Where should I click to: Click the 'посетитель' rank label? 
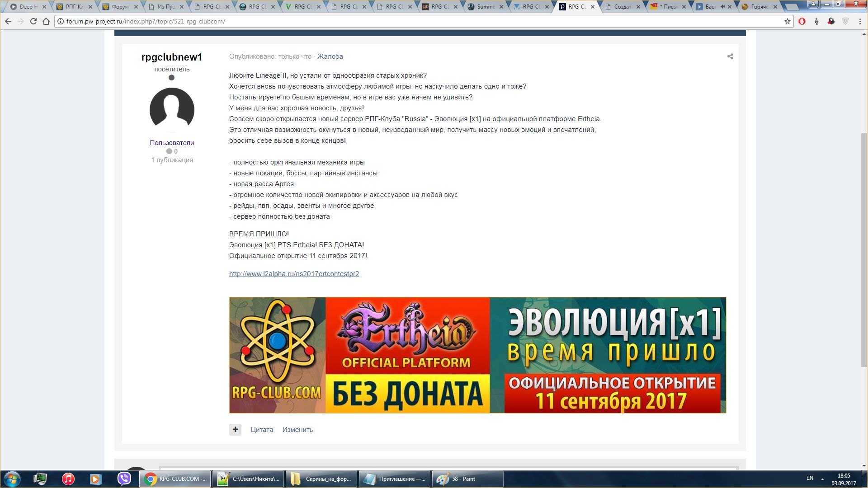point(172,69)
